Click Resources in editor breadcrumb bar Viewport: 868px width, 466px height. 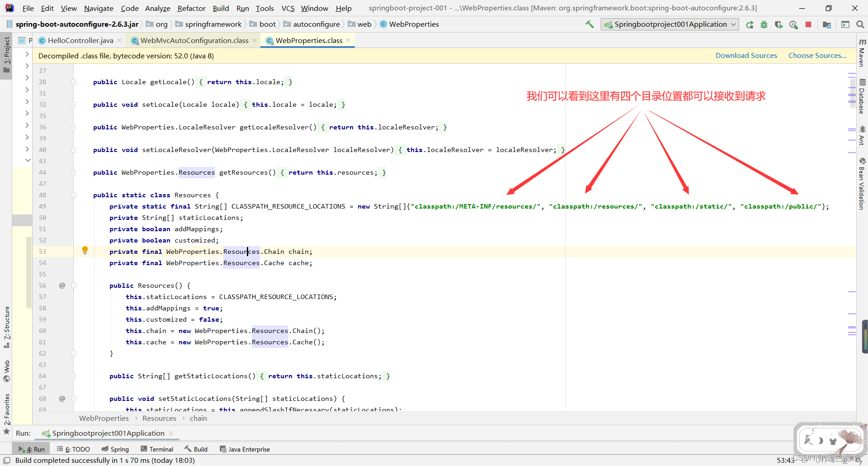pyautogui.click(x=159, y=418)
